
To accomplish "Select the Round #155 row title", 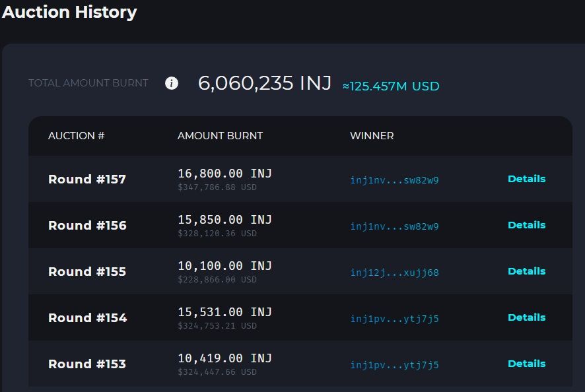I will tap(87, 271).
